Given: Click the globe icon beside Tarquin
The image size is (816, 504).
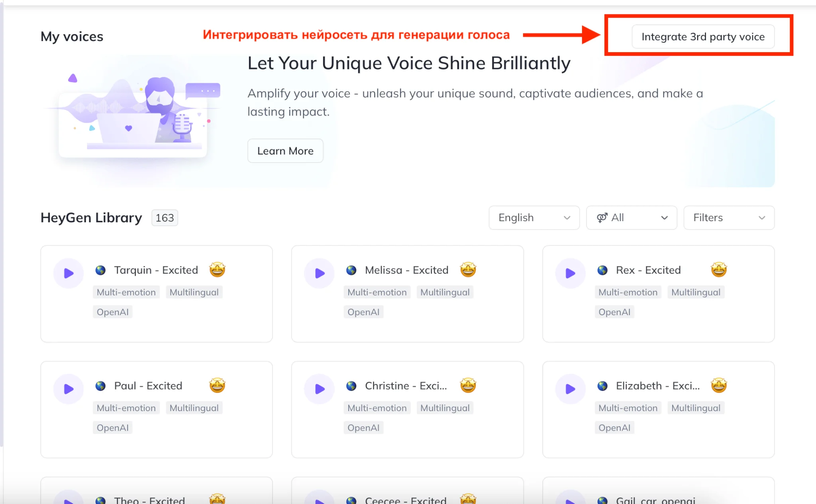Looking at the screenshot, I should 100,270.
